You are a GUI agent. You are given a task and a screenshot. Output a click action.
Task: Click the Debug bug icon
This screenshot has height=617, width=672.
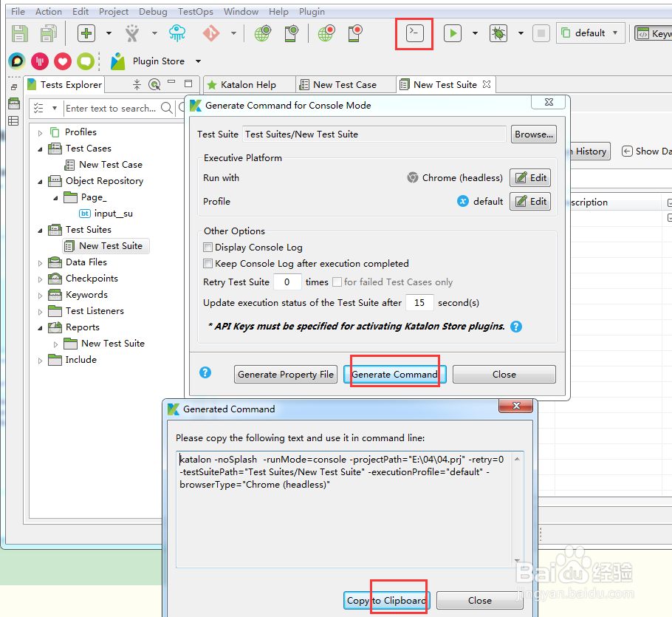pos(498,33)
